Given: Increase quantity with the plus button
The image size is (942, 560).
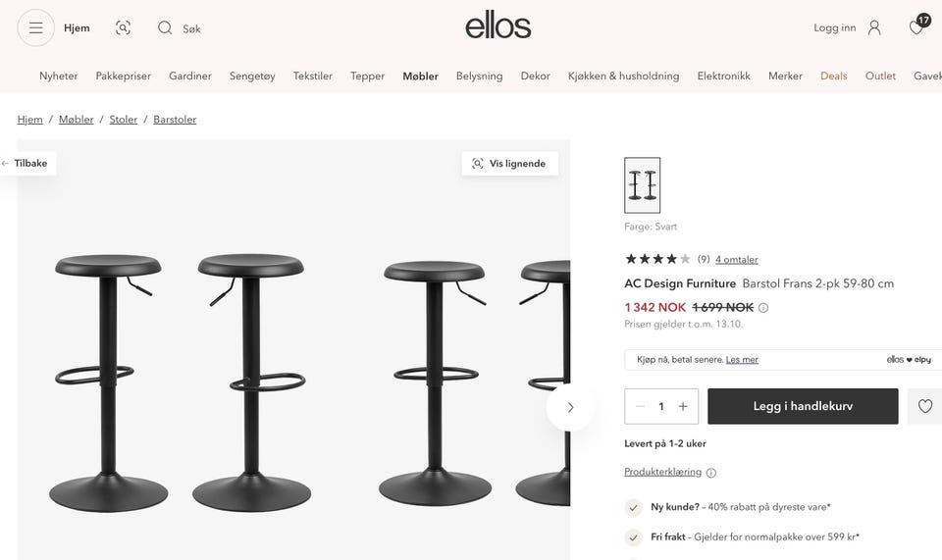Looking at the screenshot, I should (683, 406).
